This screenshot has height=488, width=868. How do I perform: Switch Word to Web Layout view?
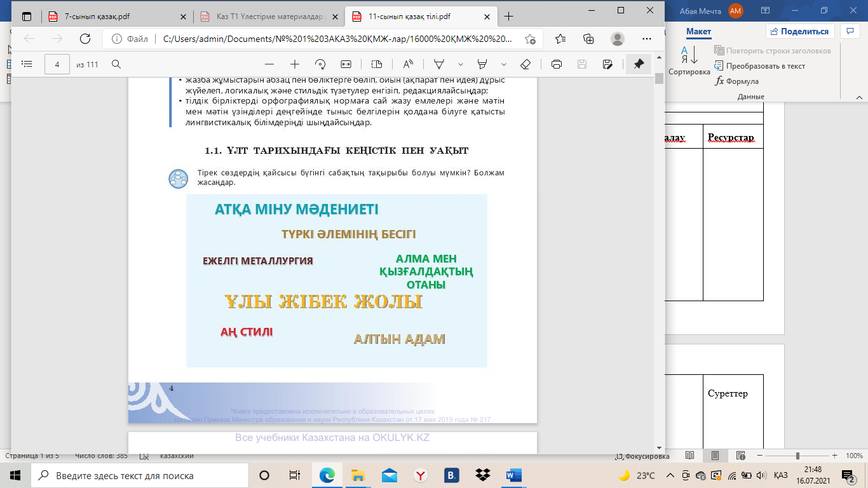tap(740, 456)
